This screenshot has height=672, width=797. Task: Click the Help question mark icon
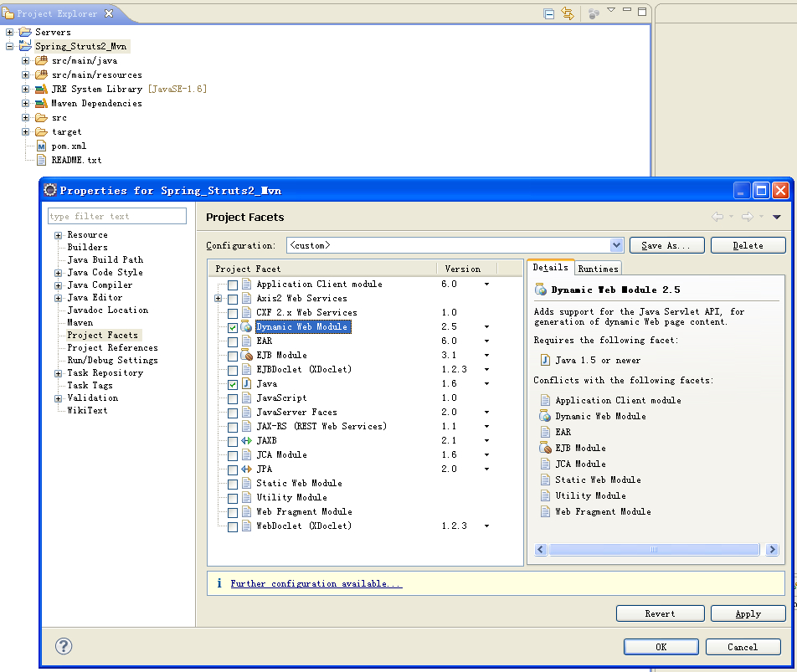64,646
